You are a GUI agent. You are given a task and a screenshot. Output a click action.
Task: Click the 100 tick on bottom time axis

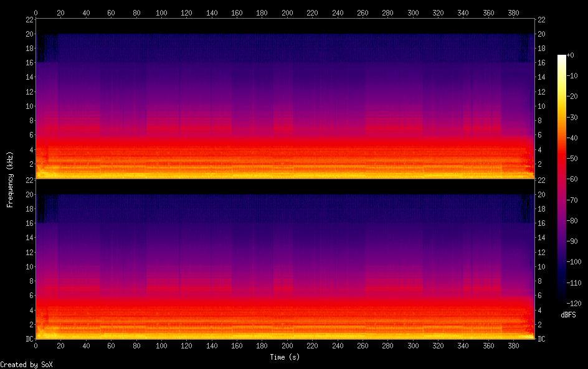click(161, 345)
